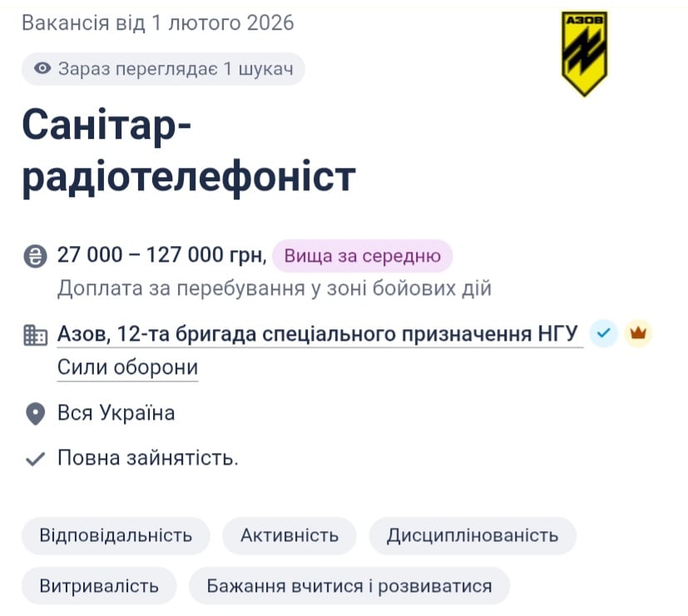Open the Сили оборони link
This screenshot has width=688, height=616.
pos(126,367)
